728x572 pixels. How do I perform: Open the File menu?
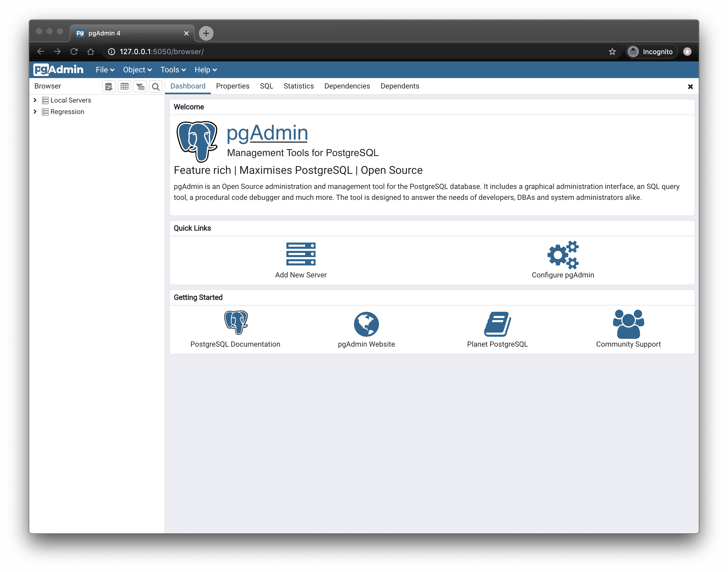(105, 69)
